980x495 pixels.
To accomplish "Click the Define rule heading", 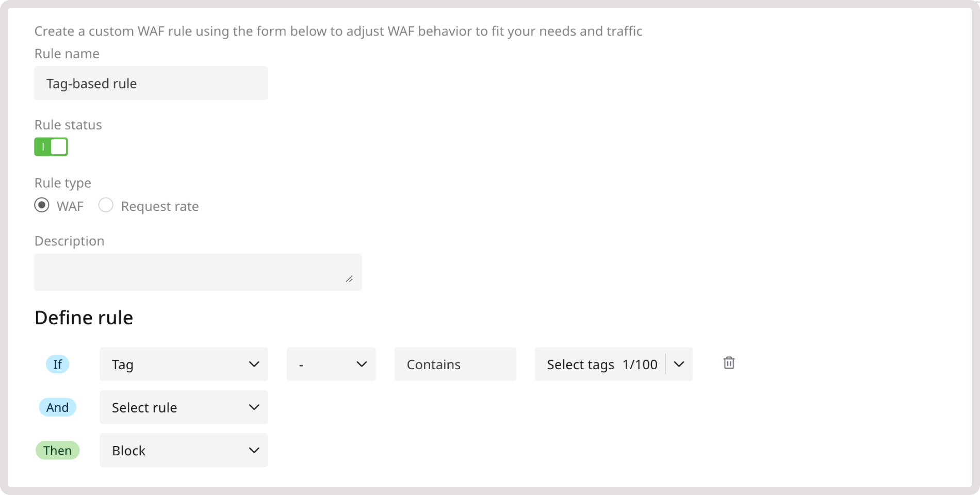I will pos(84,317).
